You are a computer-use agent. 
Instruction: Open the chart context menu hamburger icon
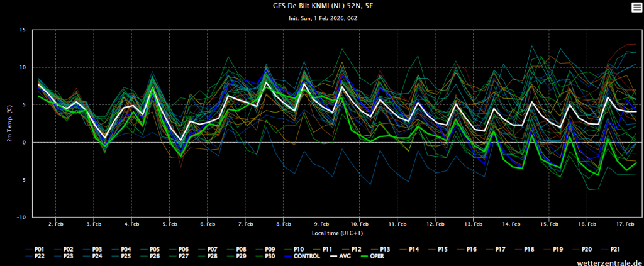636,7
